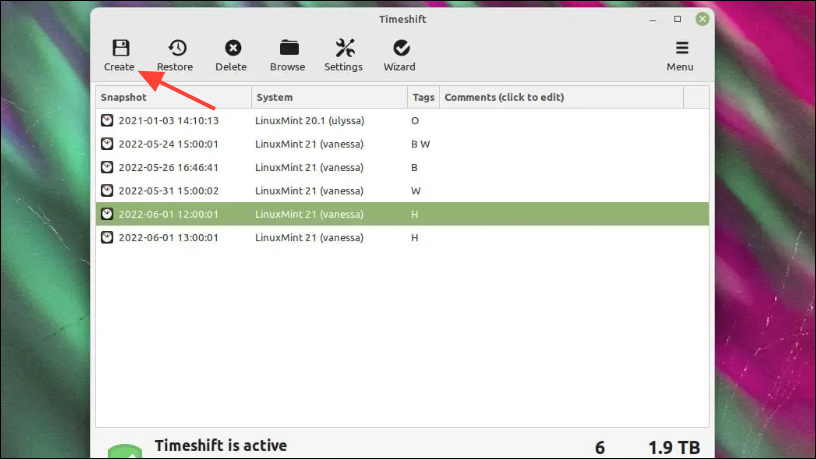This screenshot has width=816, height=459.
Task: Click clock icon of 2021-01-03 snapshot
Action: tap(107, 120)
